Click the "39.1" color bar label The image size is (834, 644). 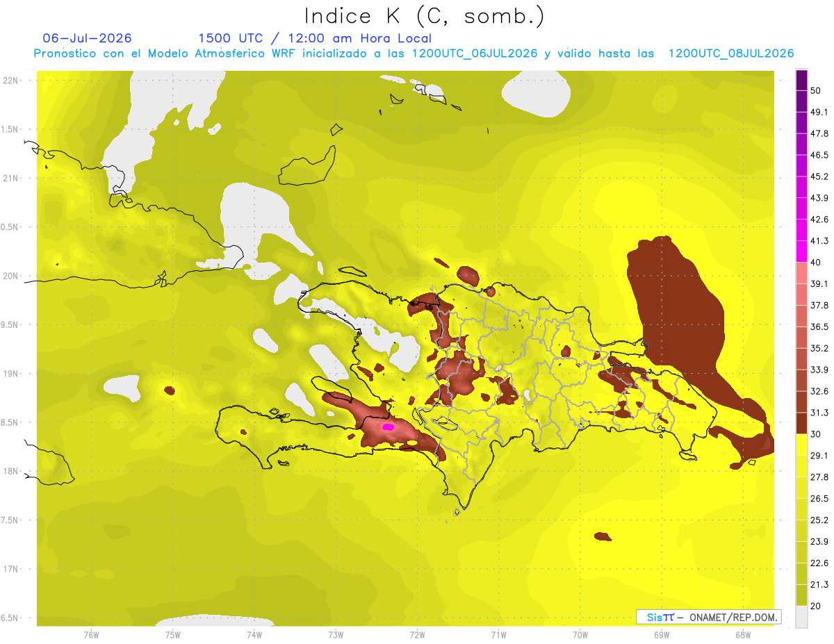tap(819, 284)
